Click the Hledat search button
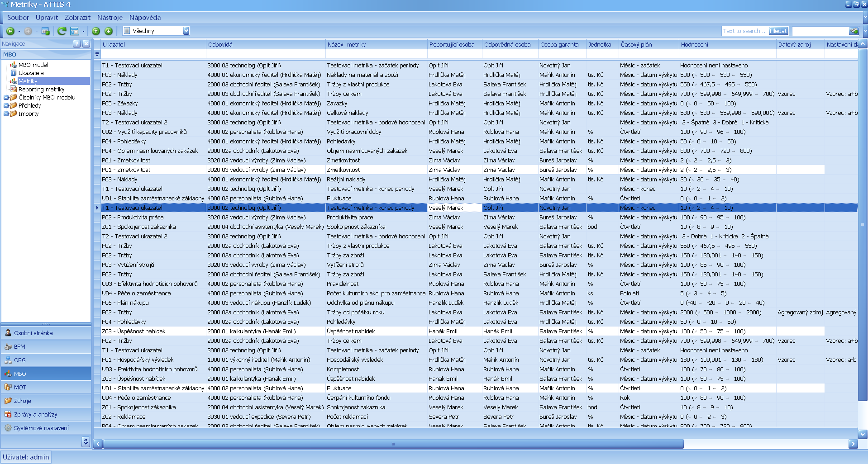 tap(778, 31)
